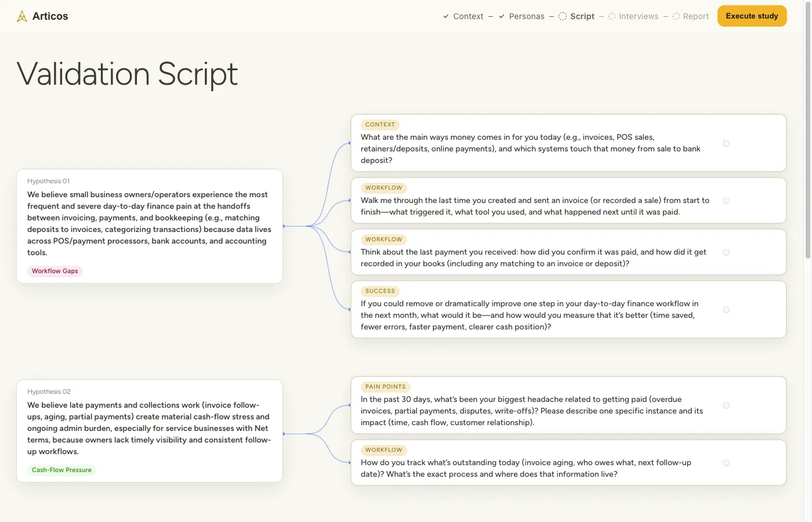Click the question 'If you could remove or dramatically improve'
Screen dimensions: 812x522
[x=530, y=315]
